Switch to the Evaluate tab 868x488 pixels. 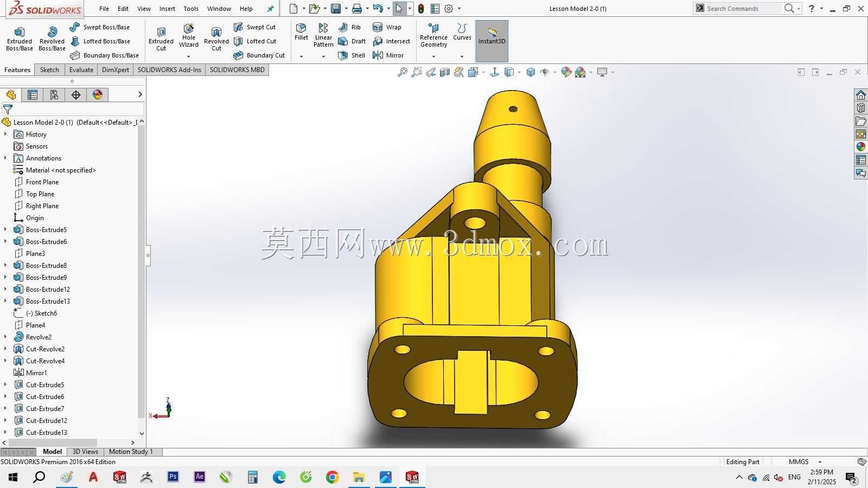point(81,70)
